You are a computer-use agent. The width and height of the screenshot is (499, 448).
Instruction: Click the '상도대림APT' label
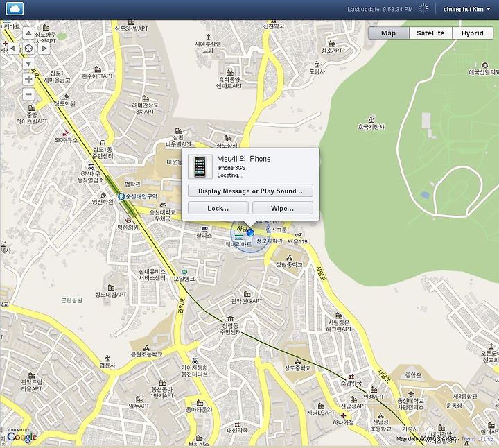point(111,295)
